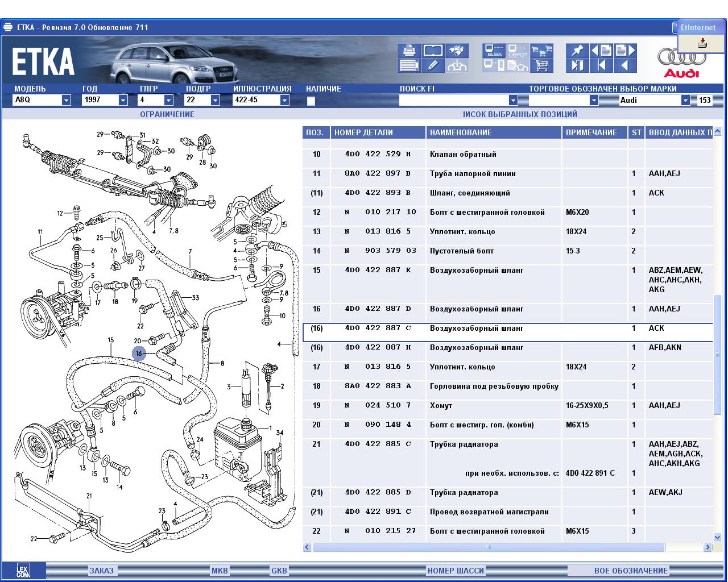Expand the МОДЕЛЬ dropdown showing A8Q
The width and height of the screenshot is (728, 582).
[66, 100]
